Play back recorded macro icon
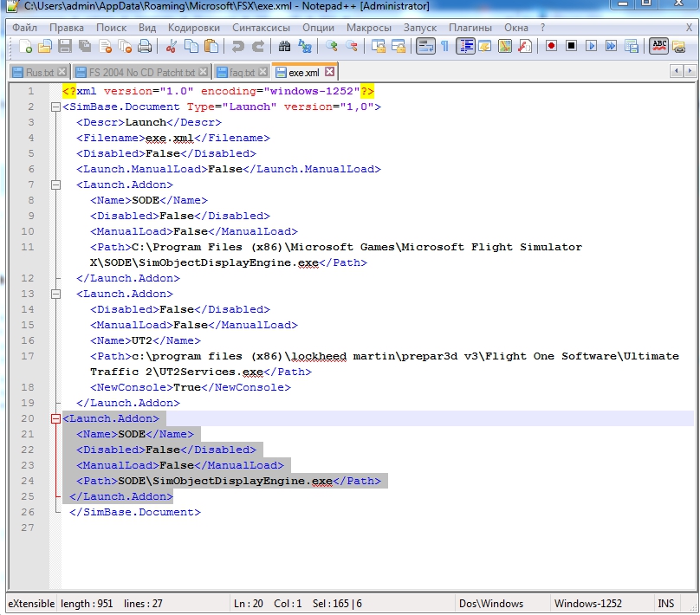700x615 pixels. [592, 46]
